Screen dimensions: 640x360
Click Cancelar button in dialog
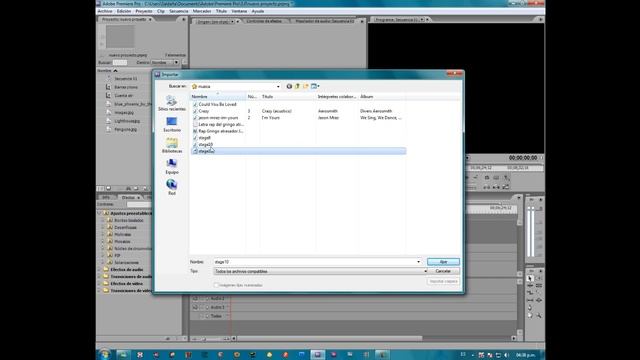(x=443, y=271)
